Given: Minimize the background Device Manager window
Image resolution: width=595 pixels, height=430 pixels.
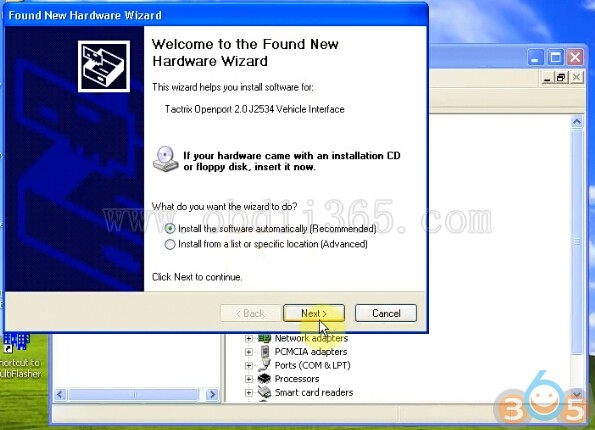Looking at the screenshot, I should click(535, 58).
